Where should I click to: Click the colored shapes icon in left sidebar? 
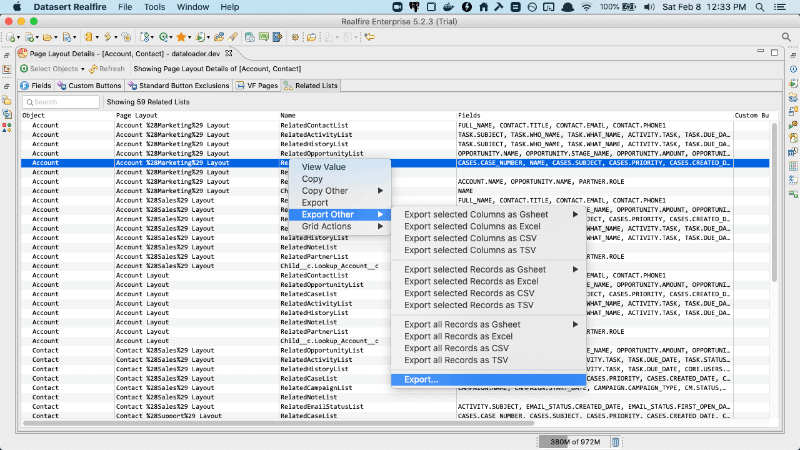point(7,128)
